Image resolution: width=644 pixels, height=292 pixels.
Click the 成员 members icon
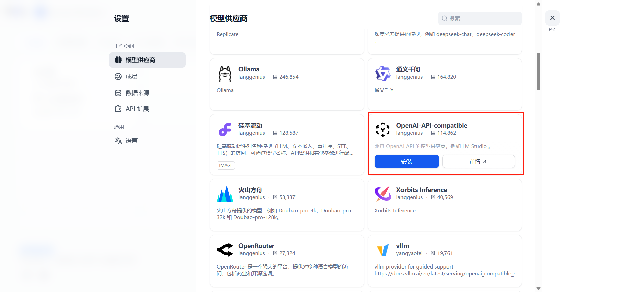118,77
